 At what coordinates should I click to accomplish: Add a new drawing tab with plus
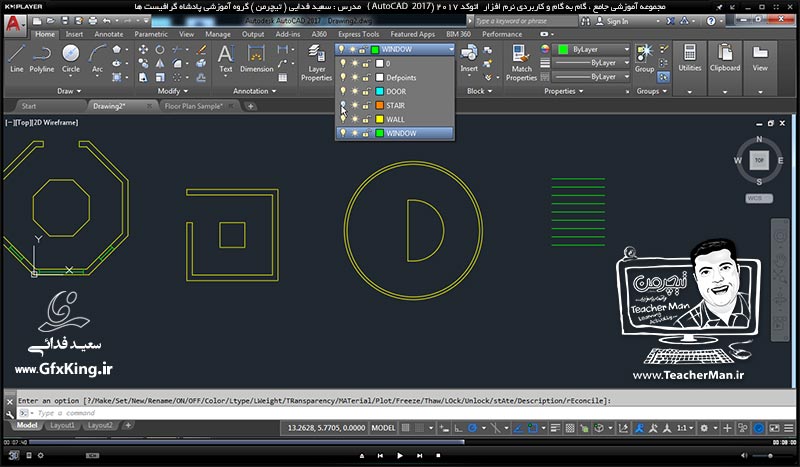tap(251, 106)
